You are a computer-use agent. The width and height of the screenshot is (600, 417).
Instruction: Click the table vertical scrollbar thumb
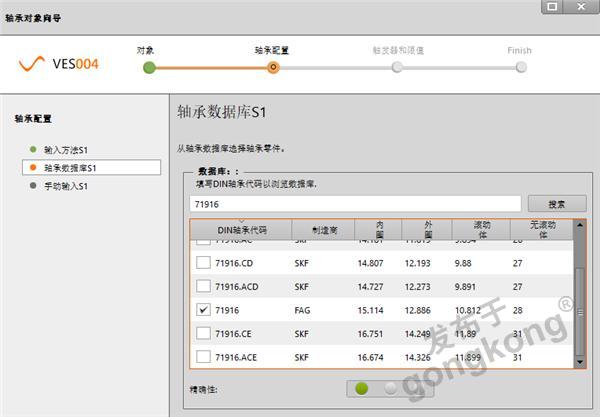[x=580, y=312]
